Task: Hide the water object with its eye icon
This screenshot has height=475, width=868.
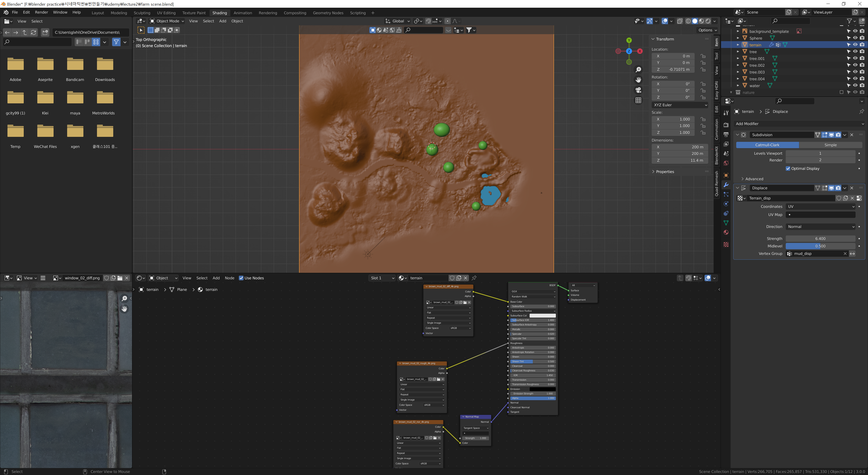Action: pos(855,85)
